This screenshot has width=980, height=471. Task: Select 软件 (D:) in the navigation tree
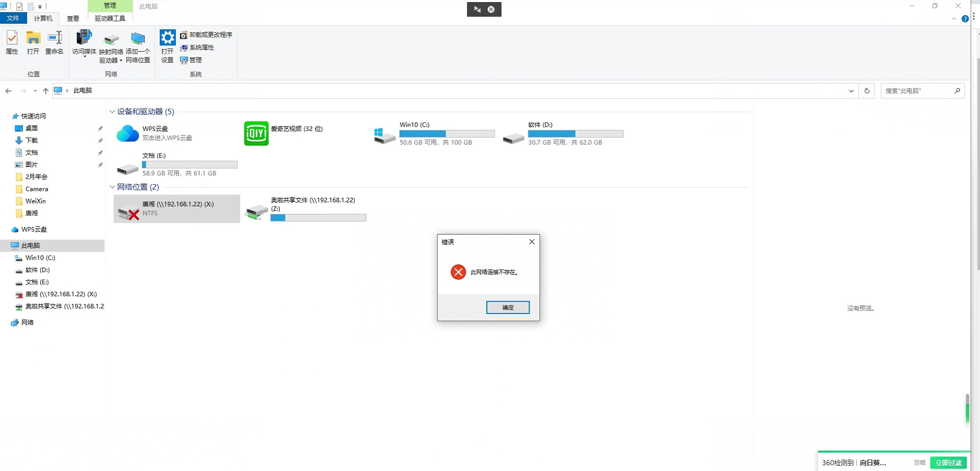(38, 270)
